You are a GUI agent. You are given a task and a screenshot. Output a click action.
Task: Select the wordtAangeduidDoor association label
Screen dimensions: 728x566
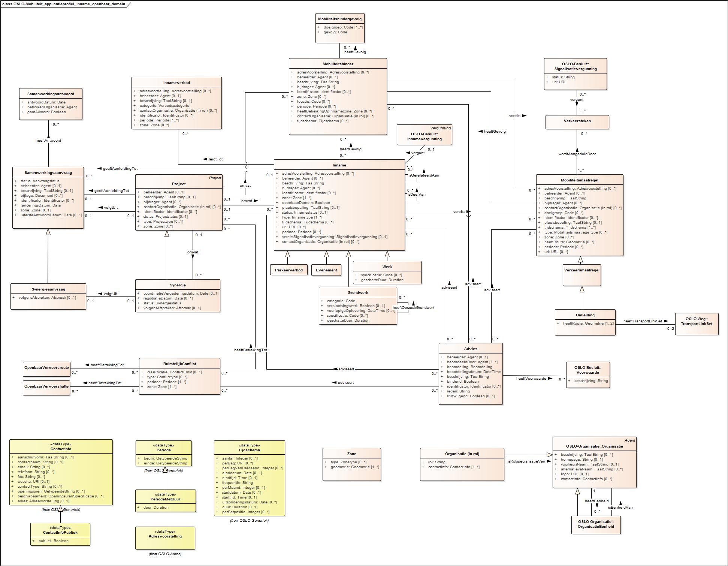577,154
